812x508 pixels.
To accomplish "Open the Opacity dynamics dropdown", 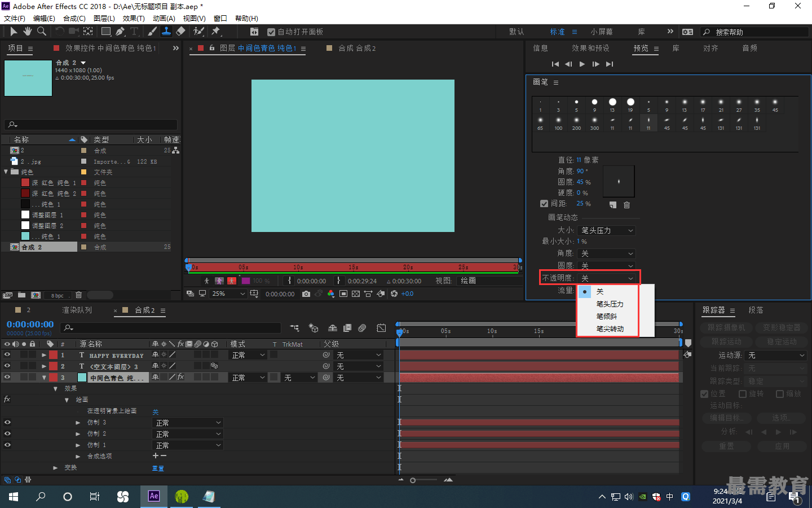I will point(607,278).
